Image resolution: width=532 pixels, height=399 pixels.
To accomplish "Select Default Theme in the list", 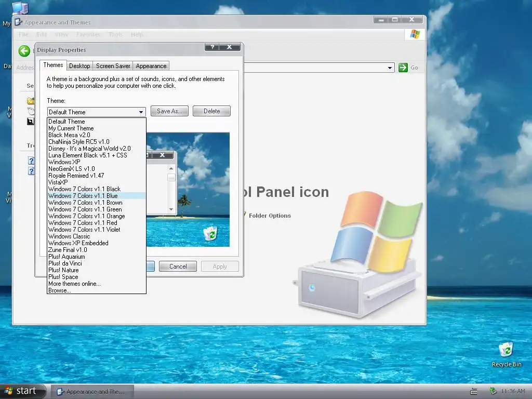I will click(x=96, y=122).
